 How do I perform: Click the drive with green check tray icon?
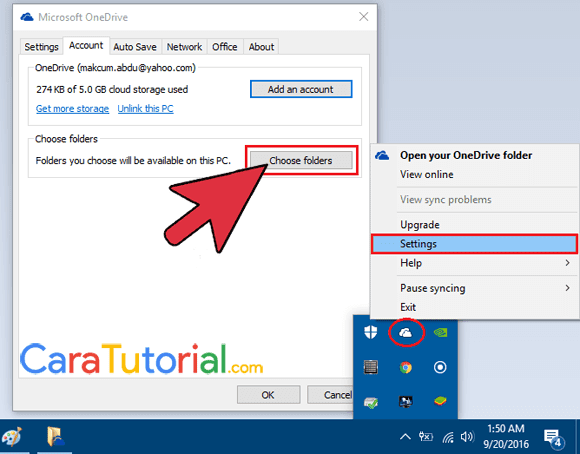point(371,402)
